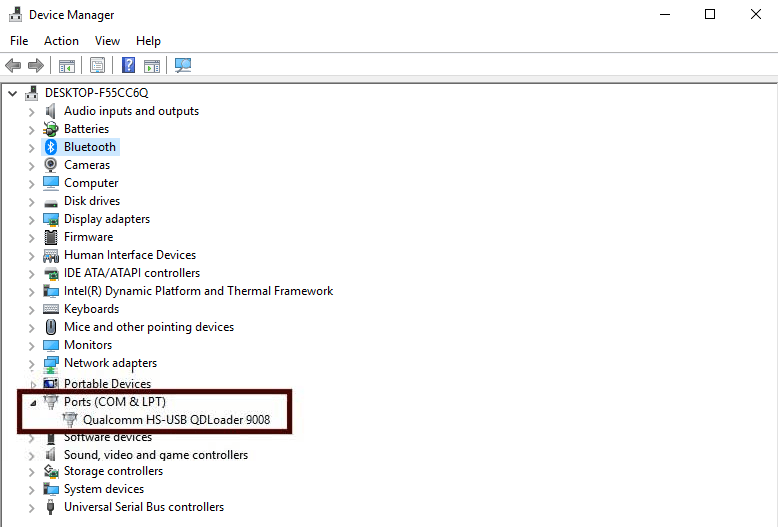Click the Bluetooth device category icon
This screenshot has height=527, width=778.
tap(51, 147)
